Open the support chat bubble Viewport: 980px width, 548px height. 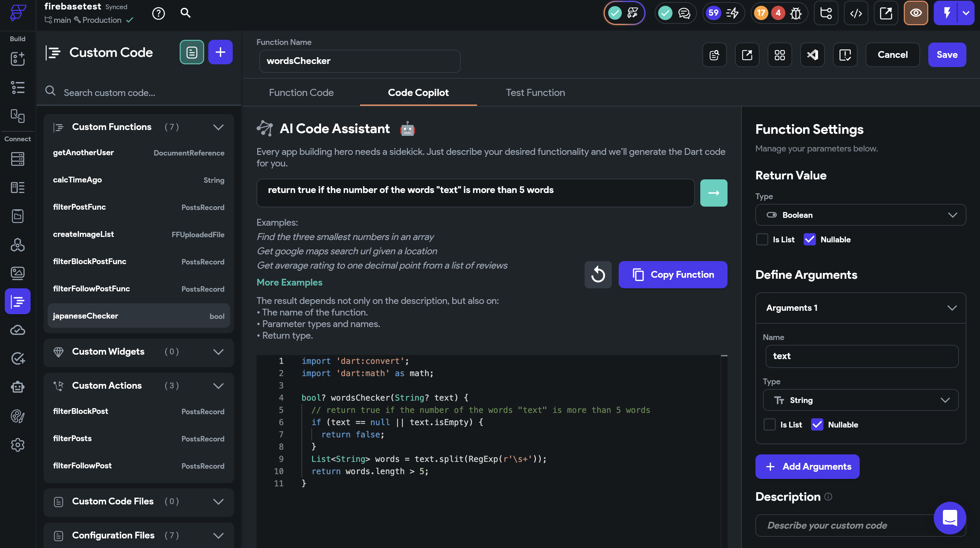tap(950, 518)
